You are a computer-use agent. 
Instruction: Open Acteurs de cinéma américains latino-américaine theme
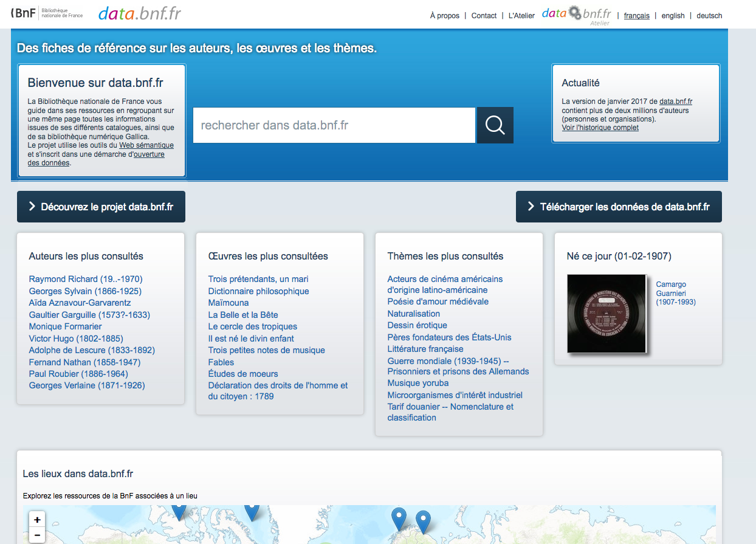445,284
